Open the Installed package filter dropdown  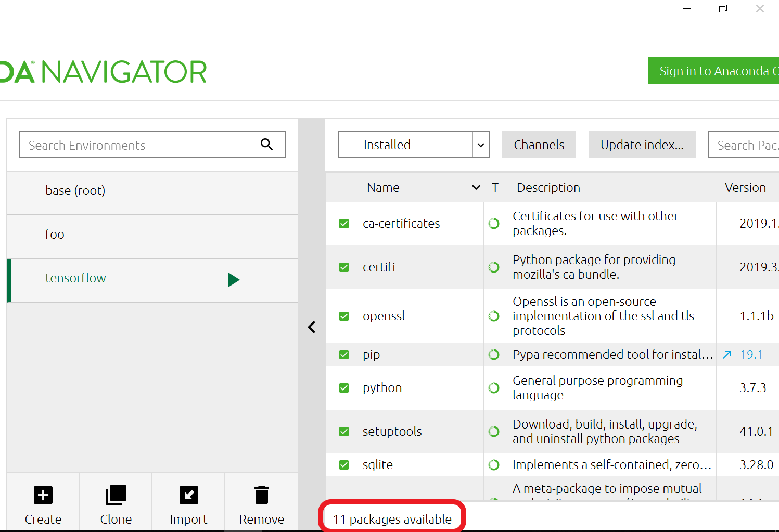point(414,145)
